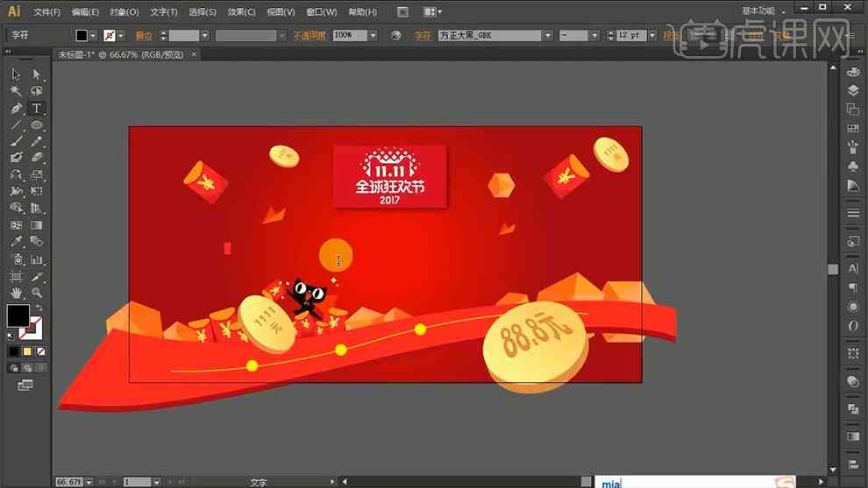The width and height of the screenshot is (868, 488).
Task: Select the Pen tool
Action: pyautogui.click(x=16, y=109)
